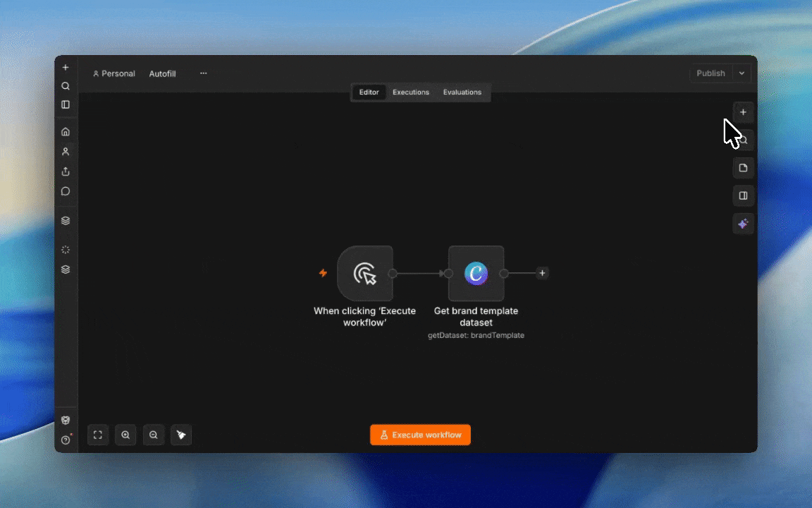812x508 pixels.
Task: Select the Canva 'Get brand template dataset' node
Action: coord(476,273)
